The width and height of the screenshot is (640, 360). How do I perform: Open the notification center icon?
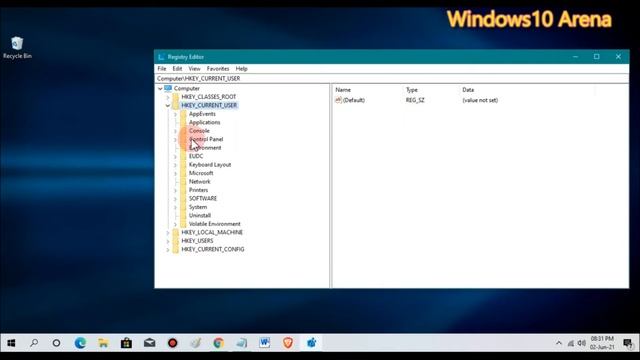pos(628,343)
